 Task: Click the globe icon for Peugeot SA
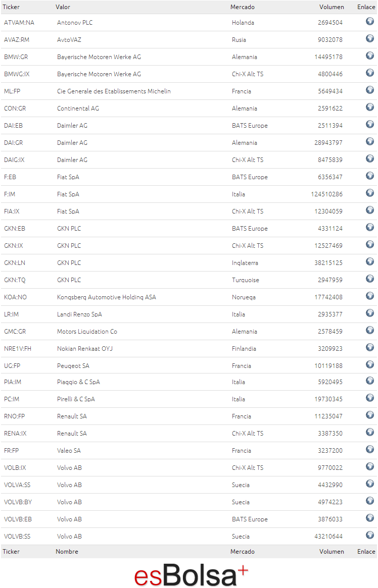tap(370, 364)
